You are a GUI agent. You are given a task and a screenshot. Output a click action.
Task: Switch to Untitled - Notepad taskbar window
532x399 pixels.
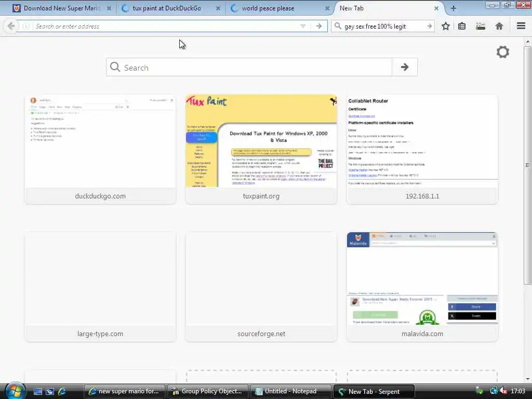290,391
